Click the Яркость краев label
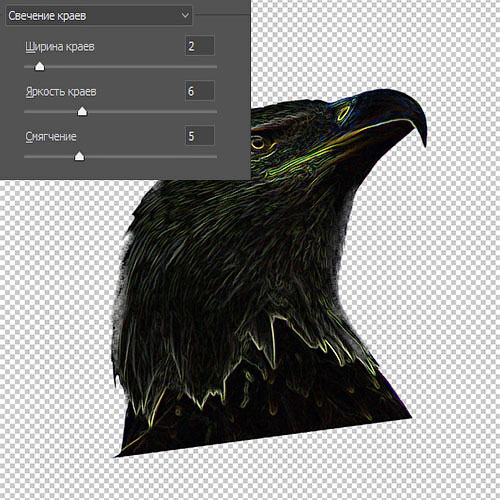500x500 pixels. 61,92
